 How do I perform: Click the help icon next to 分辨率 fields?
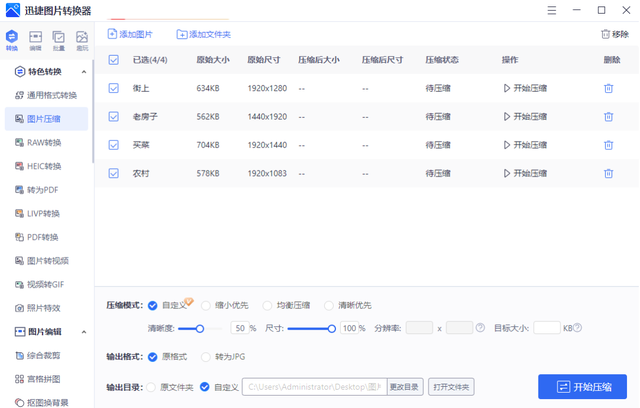point(480,328)
